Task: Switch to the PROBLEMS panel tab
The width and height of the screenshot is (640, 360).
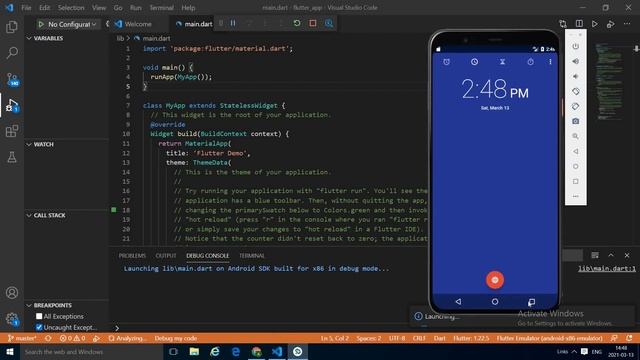Action: coord(132,256)
